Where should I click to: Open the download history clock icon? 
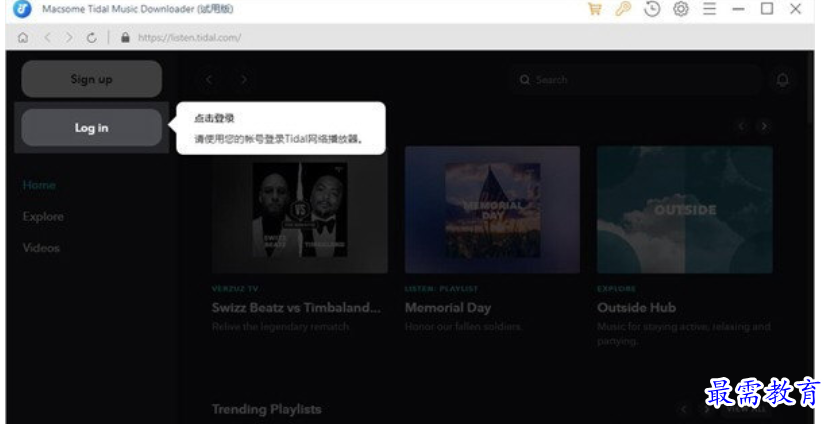(652, 9)
